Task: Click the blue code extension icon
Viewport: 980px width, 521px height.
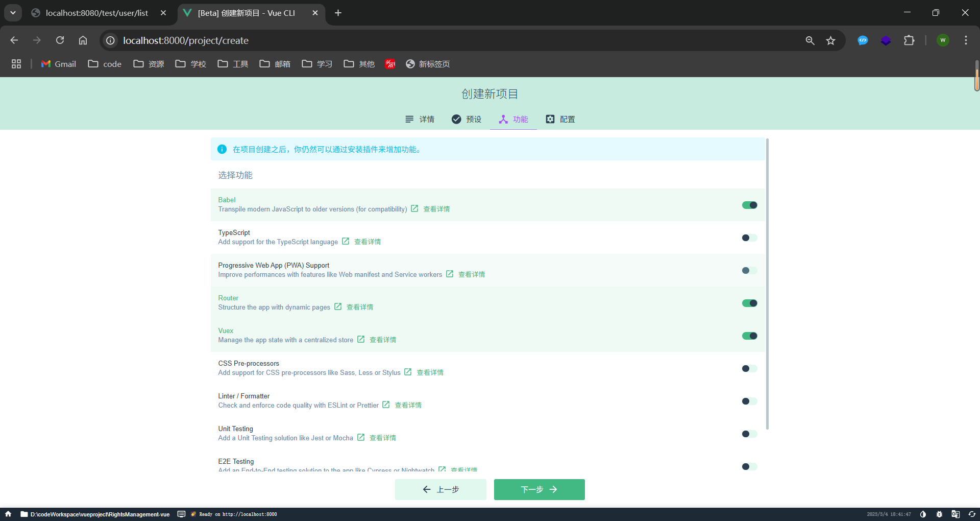Action: click(863, 40)
